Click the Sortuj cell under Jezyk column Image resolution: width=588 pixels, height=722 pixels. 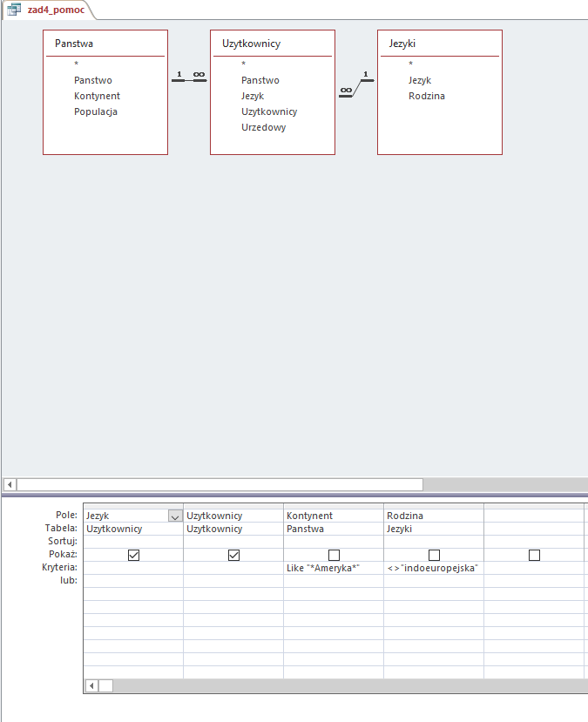pos(133,542)
